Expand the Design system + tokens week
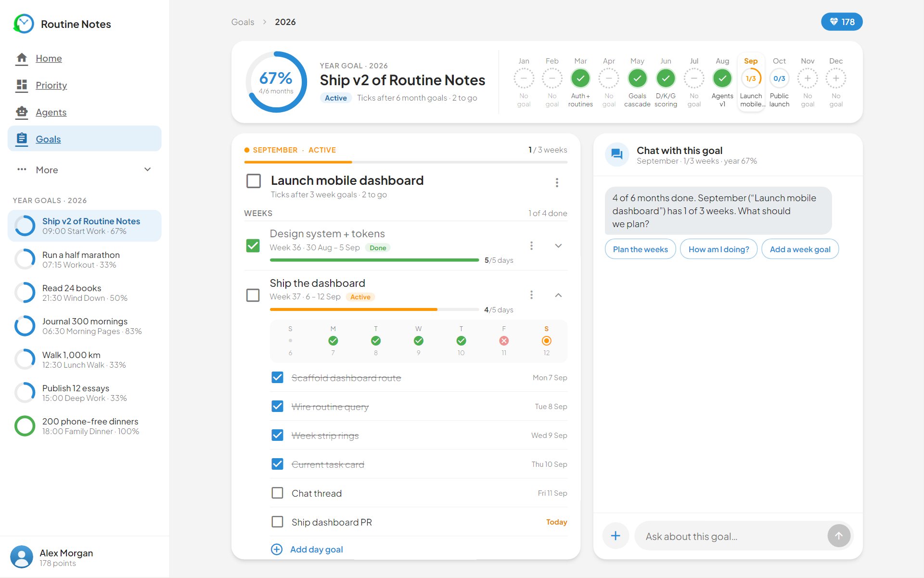The width and height of the screenshot is (924, 578). tap(558, 245)
